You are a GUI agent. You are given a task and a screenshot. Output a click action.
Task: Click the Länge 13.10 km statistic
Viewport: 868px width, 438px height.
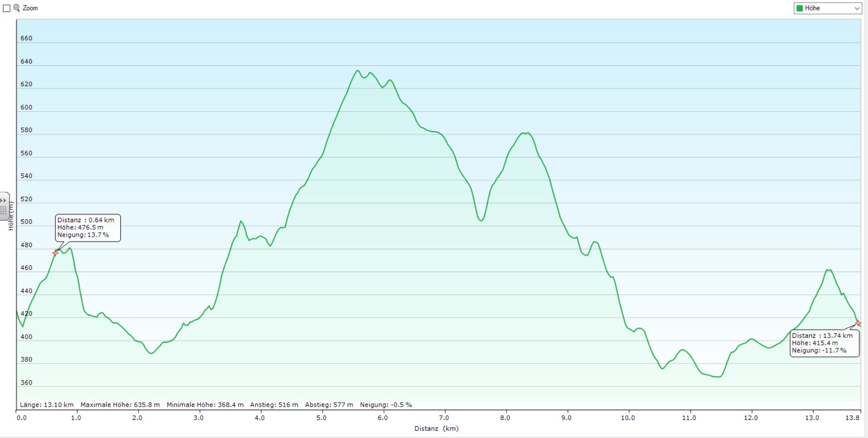[x=47, y=404]
